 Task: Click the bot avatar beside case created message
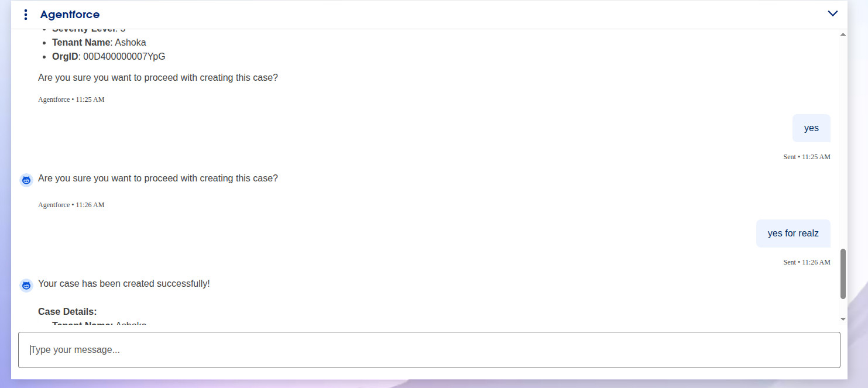(26, 286)
